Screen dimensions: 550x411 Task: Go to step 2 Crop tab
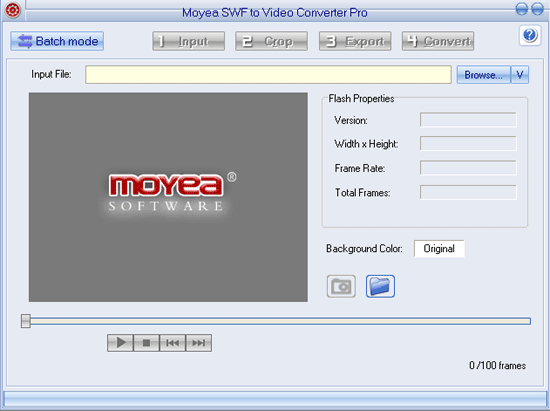(271, 41)
